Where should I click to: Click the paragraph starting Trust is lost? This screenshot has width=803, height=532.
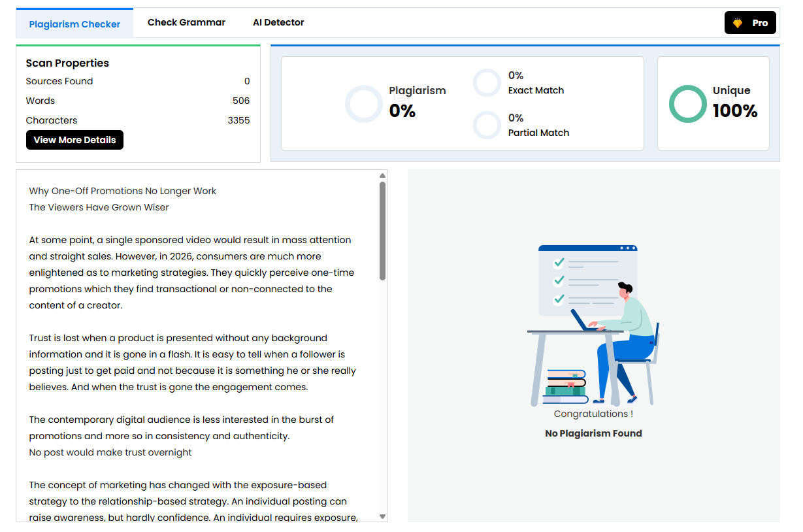(x=193, y=362)
